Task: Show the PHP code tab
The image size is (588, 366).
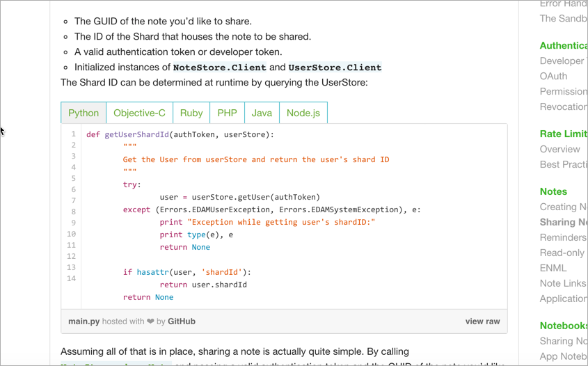Action: tap(227, 113)
